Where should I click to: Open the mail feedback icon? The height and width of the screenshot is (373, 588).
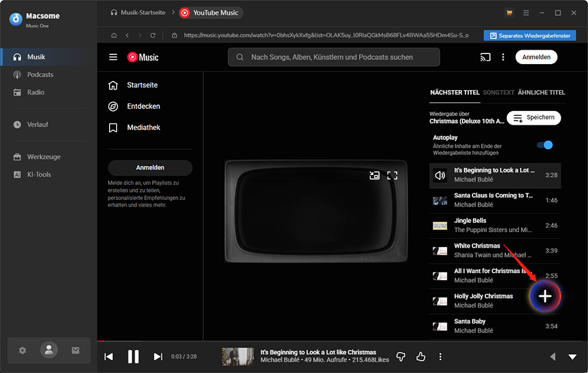click(x=75, y=350)
